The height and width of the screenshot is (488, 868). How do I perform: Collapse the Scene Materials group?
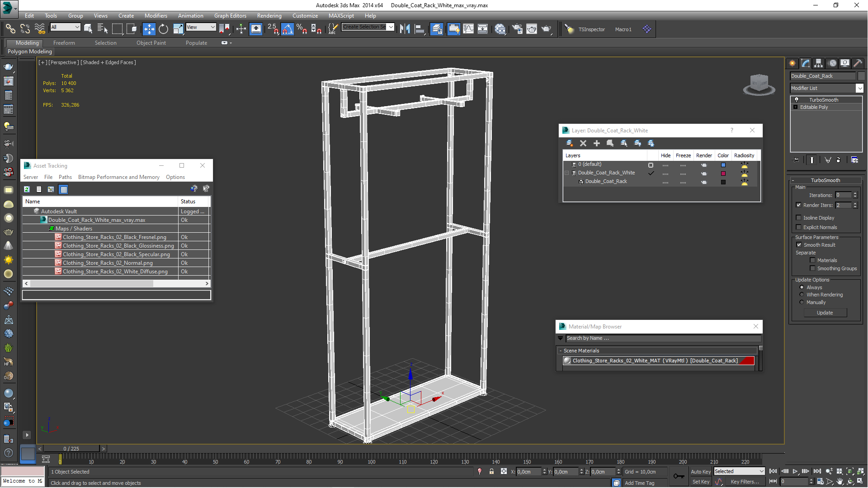pos(561,351)
